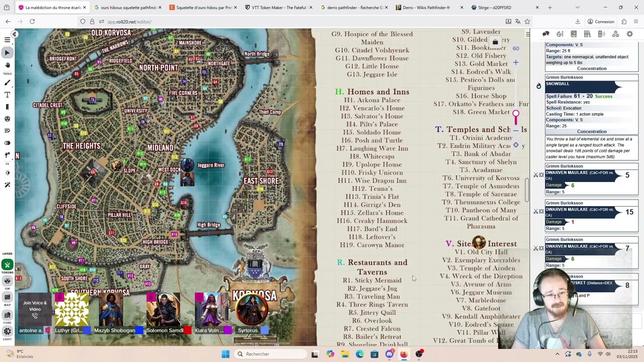Click the fit-to-screen target icon
The width and height of the screenshot is (644, 362).
tap(516, 145)
